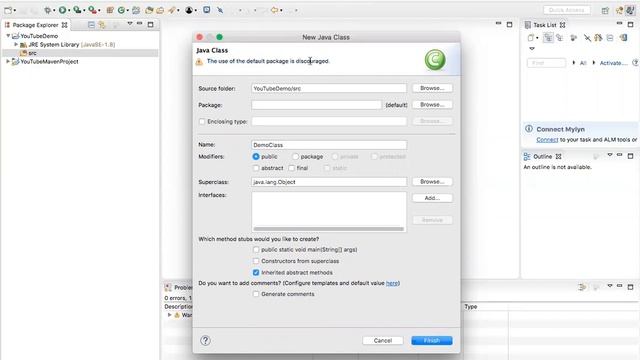
Task: Switch to the Java perspective icon
Action: [x=630, y=10]
